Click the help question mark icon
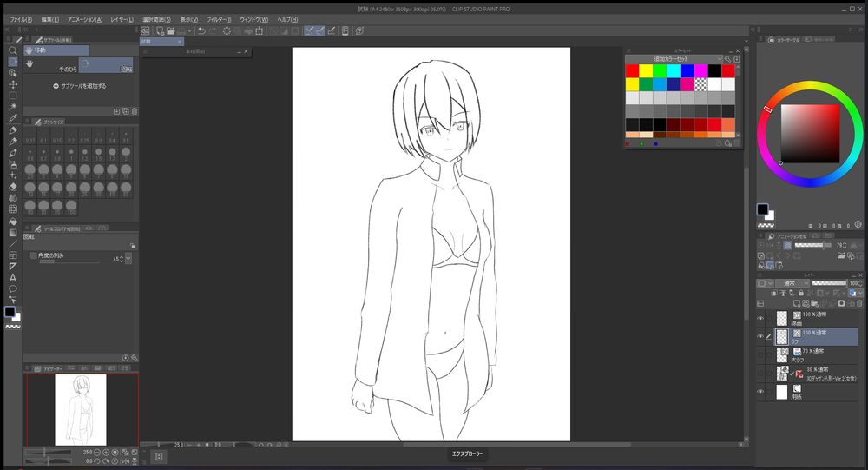 359,31
